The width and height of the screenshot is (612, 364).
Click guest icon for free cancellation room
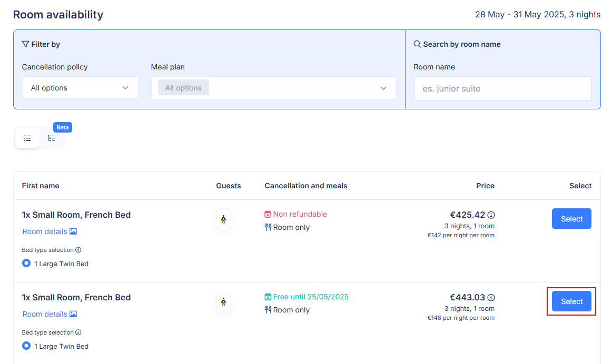223,302
